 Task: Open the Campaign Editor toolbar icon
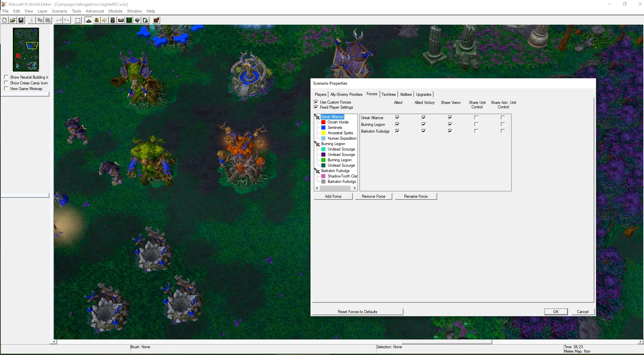tap(121, 20)
